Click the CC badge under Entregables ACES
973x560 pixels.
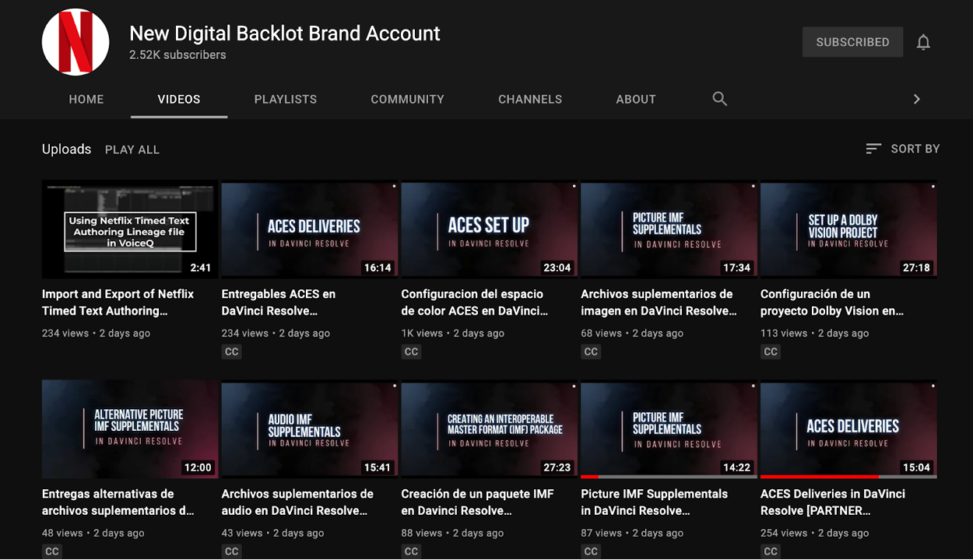pyautogui.click(x=232, y=352)
